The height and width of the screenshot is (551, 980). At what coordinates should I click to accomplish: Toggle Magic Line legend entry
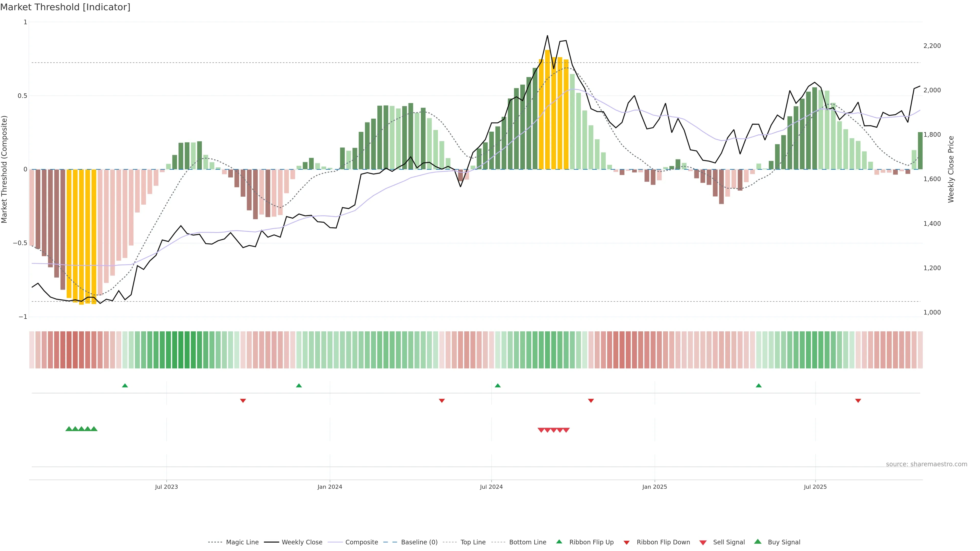point(242,542)
